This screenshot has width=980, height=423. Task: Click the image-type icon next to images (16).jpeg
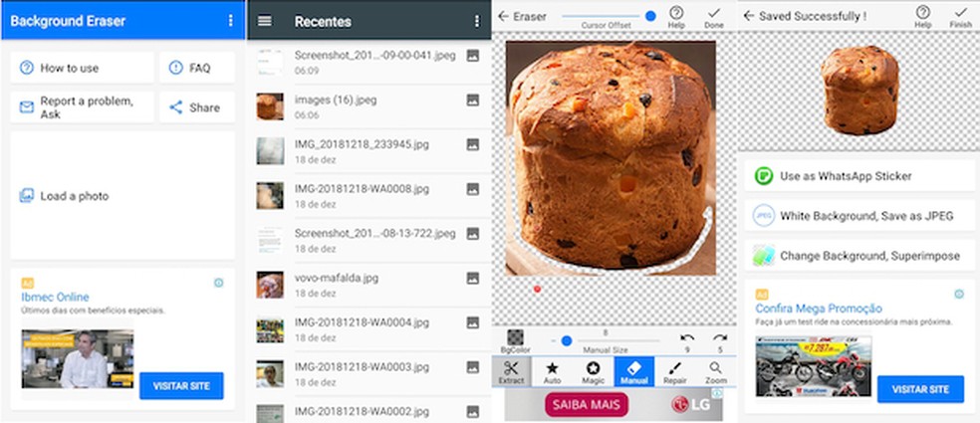coord(472,100)
